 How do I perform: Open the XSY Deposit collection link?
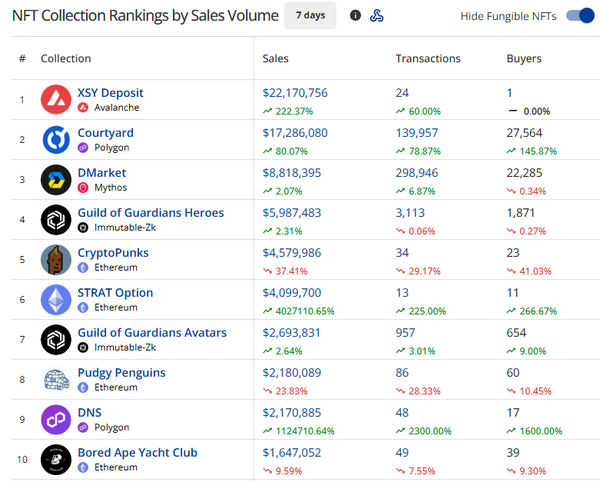110,93
